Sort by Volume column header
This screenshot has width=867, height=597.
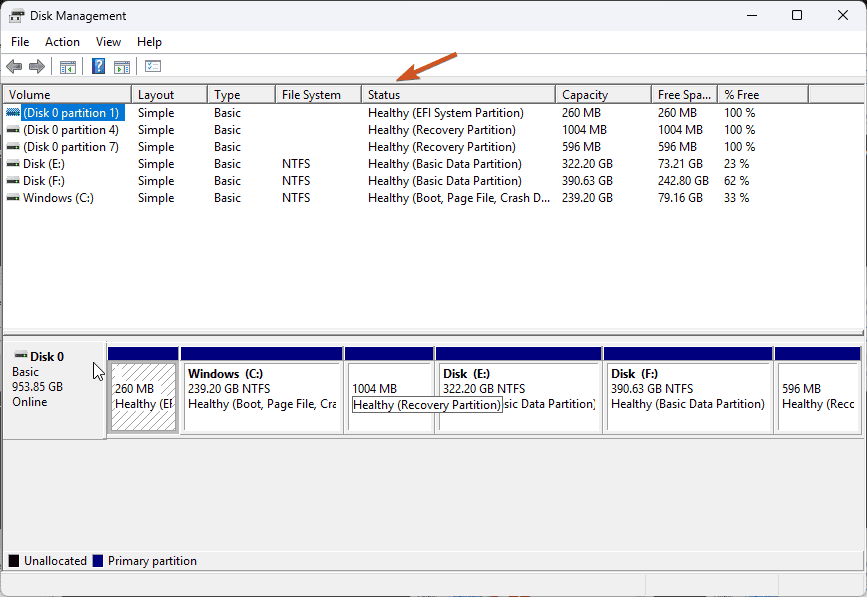[67, 95]
